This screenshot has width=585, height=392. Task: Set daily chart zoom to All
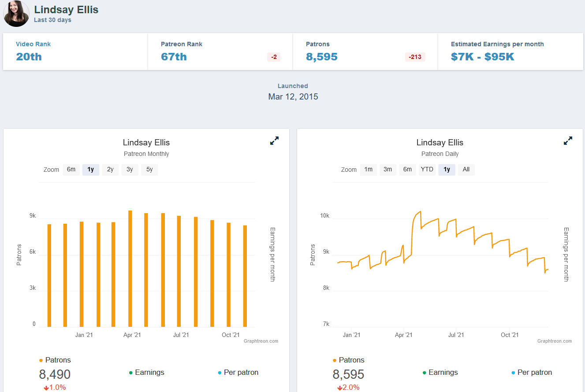[x=466, y=170]
